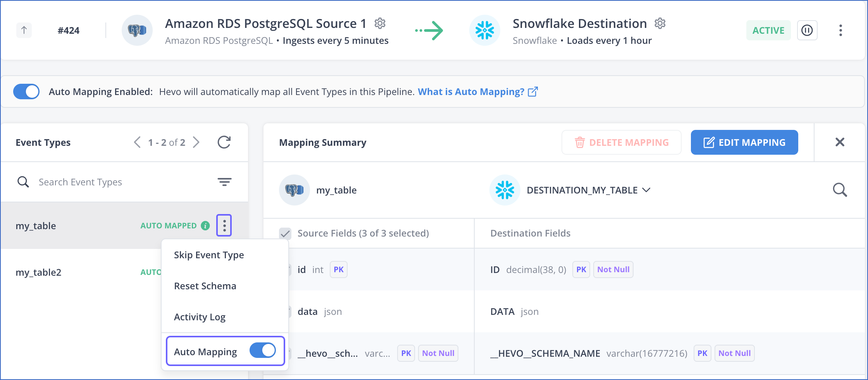Click the AUTO MAPPED info icon for my_table
The width and height of the screenshot is (868, 380).
pos(205,226)
